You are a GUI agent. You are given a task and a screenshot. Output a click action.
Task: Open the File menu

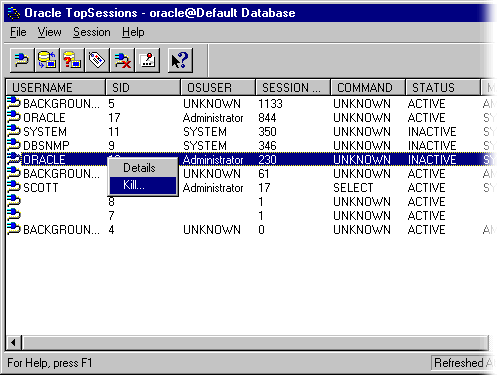[x=18, y=32]
